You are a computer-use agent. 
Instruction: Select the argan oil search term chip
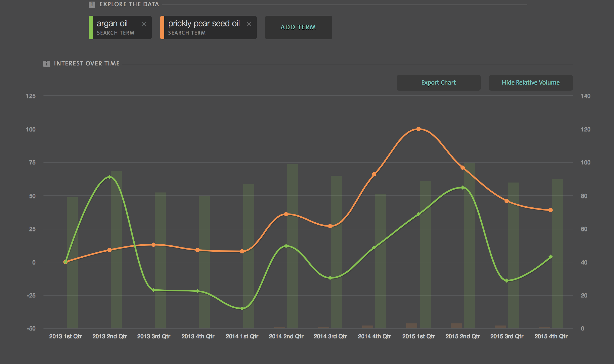(x=115, y=27)
